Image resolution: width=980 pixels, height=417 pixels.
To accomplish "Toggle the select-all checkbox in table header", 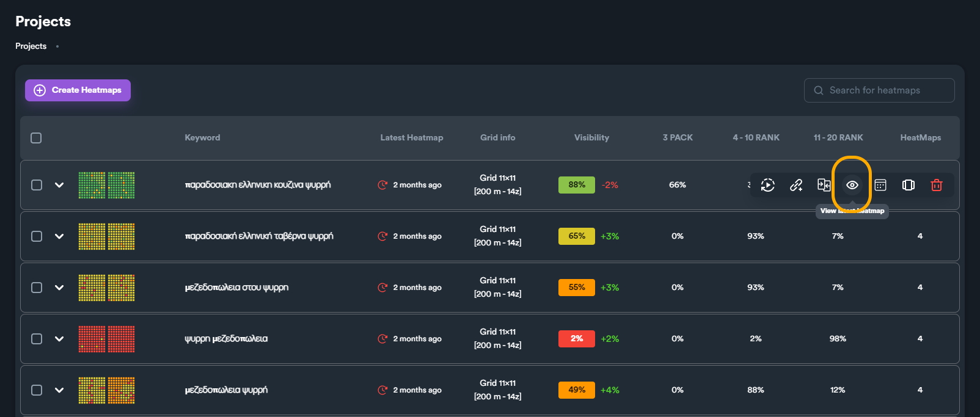I will [x=36, y=138].
